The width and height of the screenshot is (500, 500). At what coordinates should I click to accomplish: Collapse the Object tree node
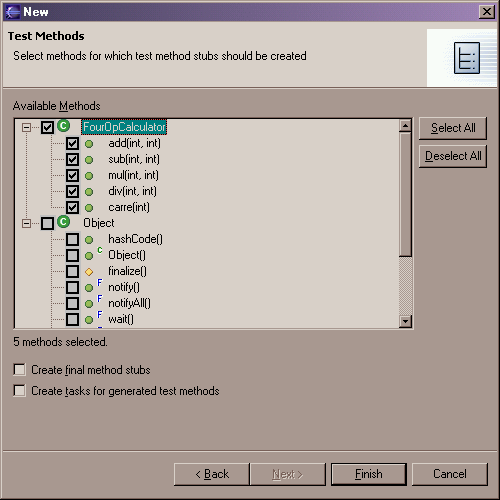26,223
